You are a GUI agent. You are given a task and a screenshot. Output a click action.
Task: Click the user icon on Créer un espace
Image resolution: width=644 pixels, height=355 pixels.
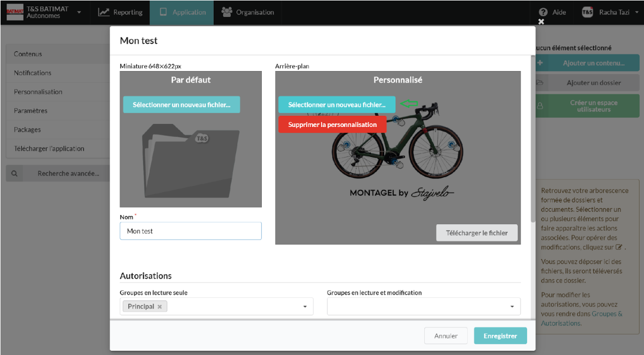[540, 106]
